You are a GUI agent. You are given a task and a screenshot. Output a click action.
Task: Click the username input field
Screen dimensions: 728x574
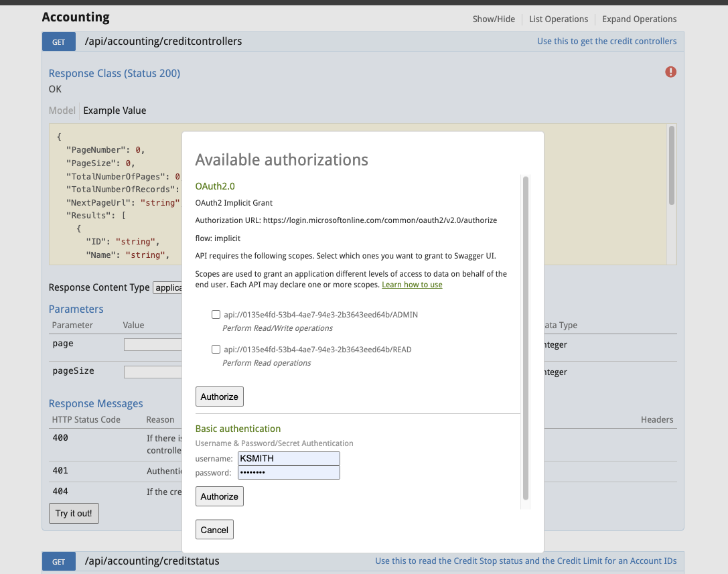click(289, 458)
